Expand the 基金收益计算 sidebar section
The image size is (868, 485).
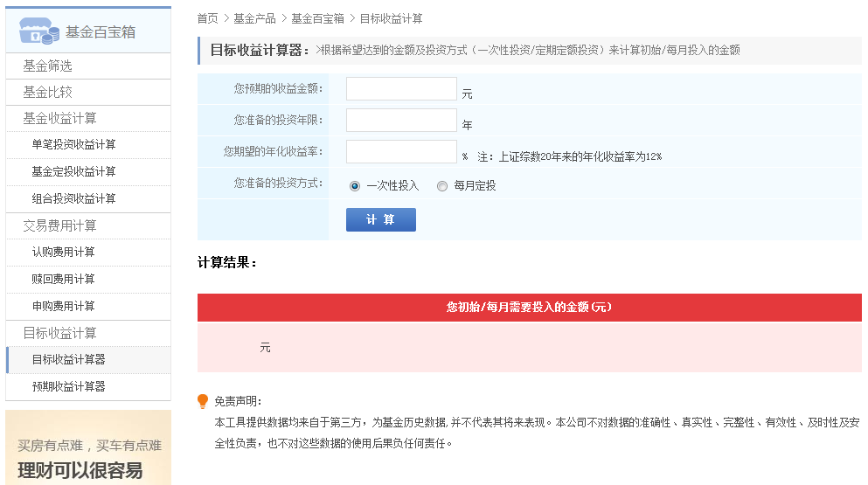[59, 118]
